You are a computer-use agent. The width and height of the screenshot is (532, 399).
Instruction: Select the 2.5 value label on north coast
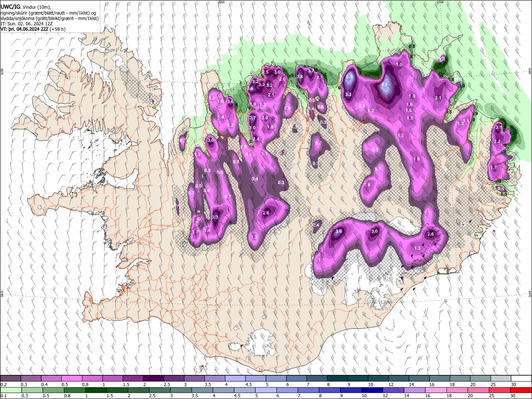pos(265,72)
